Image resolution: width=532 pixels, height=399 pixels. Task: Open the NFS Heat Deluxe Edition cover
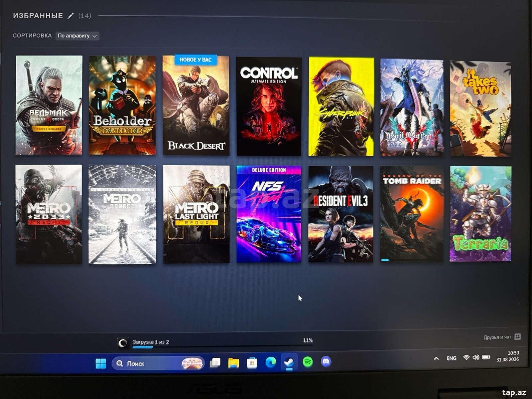tap(269, 214)
